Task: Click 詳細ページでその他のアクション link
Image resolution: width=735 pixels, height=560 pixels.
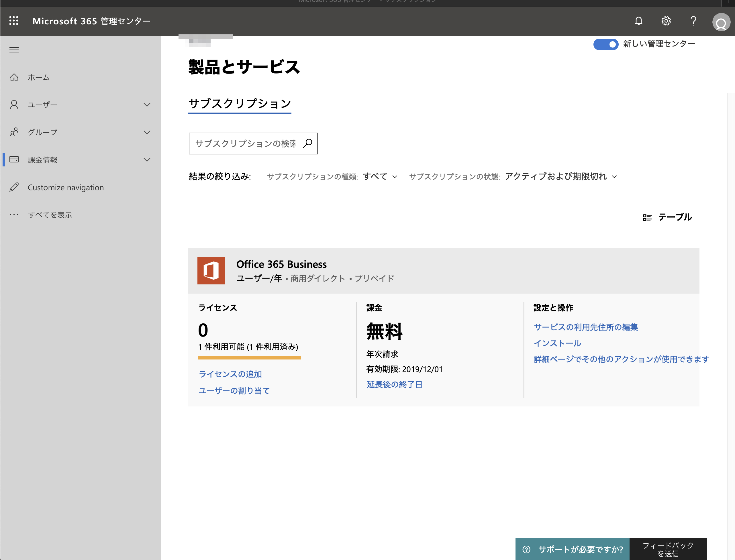Action: pos(621,359)
